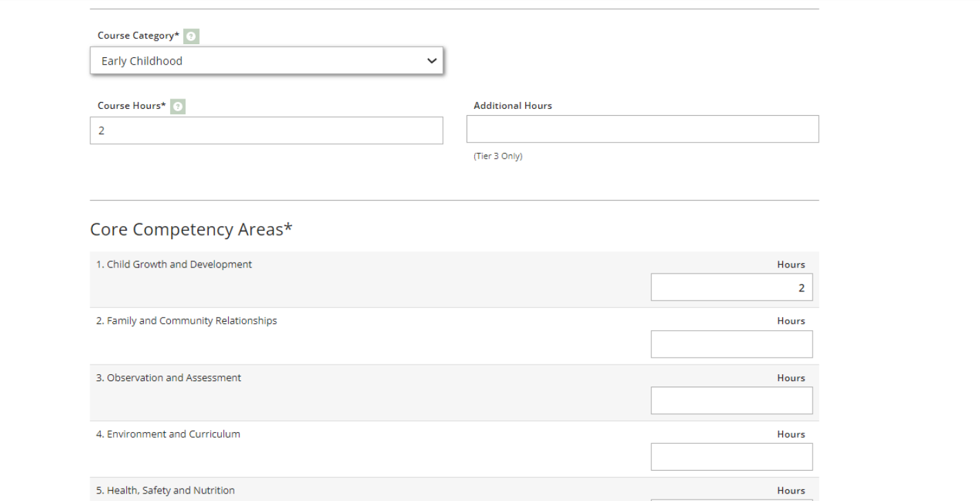The height and width of the screenshot is (501, 980).
Task: Click the Course Hours label text
Action: tap(132, 106)
